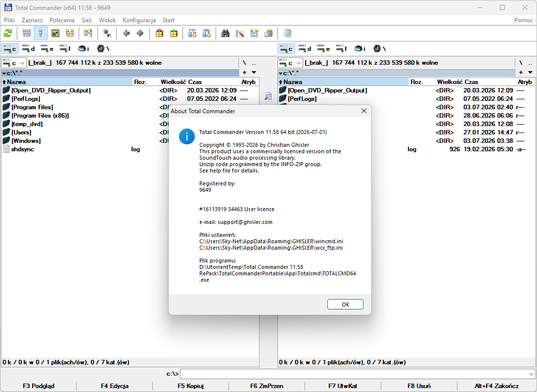The width and height of the screenshot is (537, 392).
Task: Open command line history dropdown
Action: click(x=531, y=374)
